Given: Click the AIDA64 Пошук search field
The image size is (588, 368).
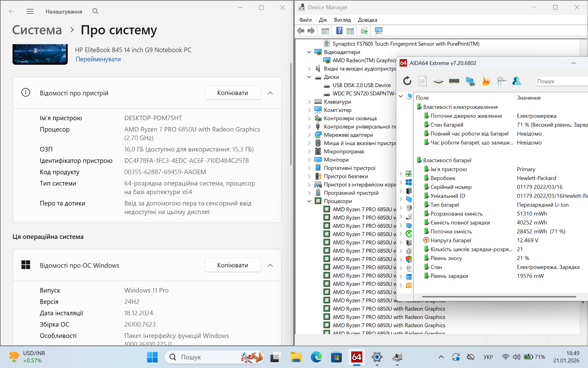Looking at the screenshot, I should coord(560,81).
